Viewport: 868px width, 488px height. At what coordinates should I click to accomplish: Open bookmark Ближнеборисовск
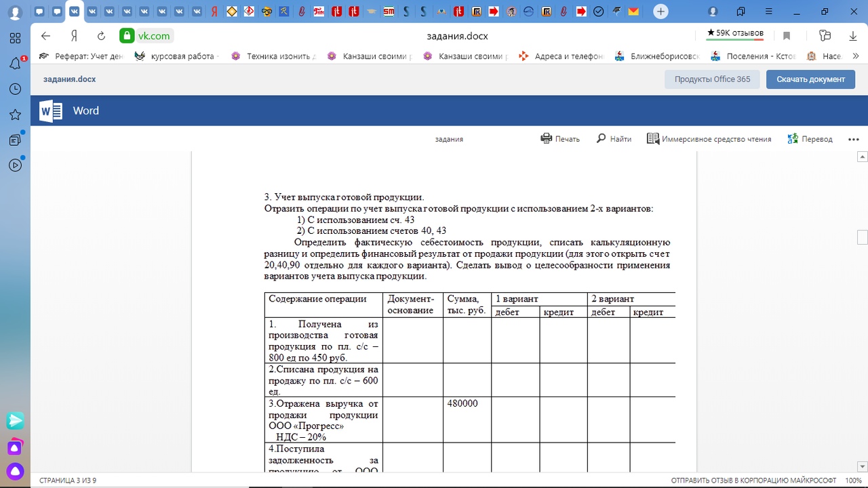pos(657,56)
